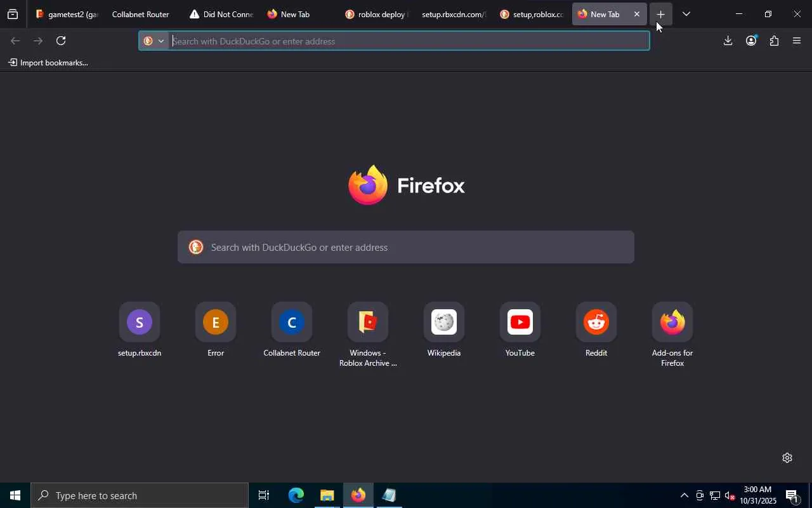Open a new tab with plus button
The height and width of the screenshot is (508, 812).
click(660, 14)
